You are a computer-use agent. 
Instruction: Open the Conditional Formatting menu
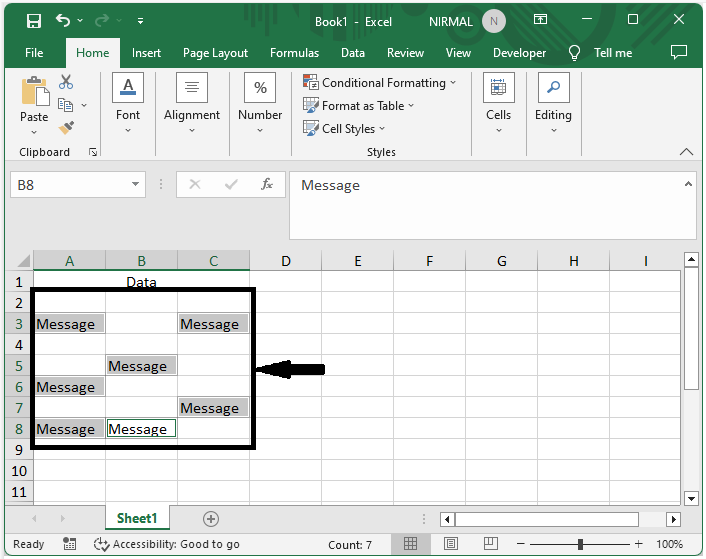pyautogui.click(x=380, y=83)
